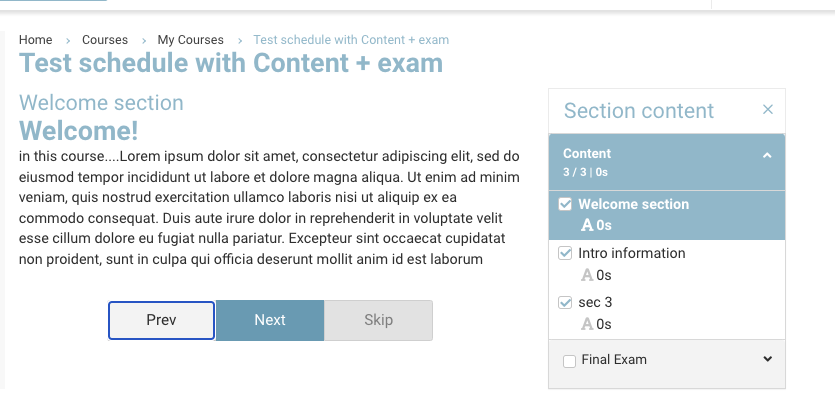The width and height of the screenshot is (835, 412).
Task: Open the Courses breadcrumb link
Action: coord(105,40)
